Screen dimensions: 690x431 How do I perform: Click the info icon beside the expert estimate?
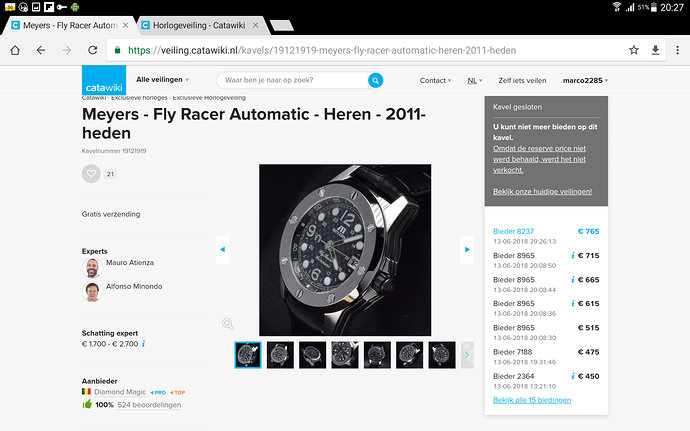click(x=143, y=344)
